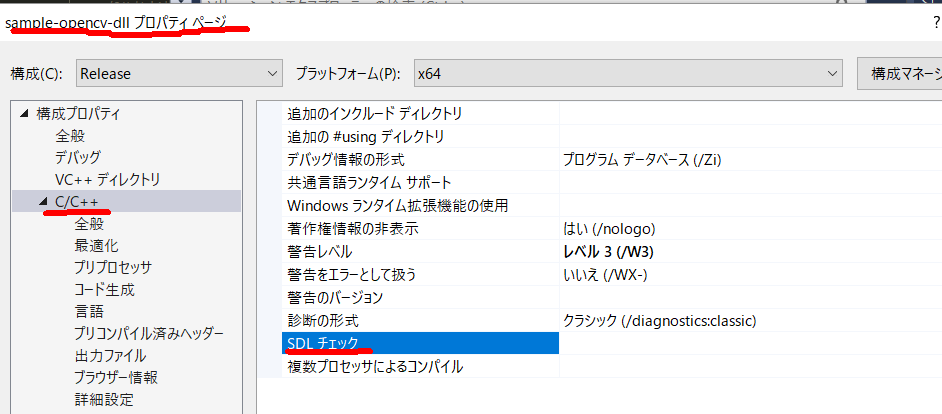Click the 構成マネージャー button

tap(901, 74)
